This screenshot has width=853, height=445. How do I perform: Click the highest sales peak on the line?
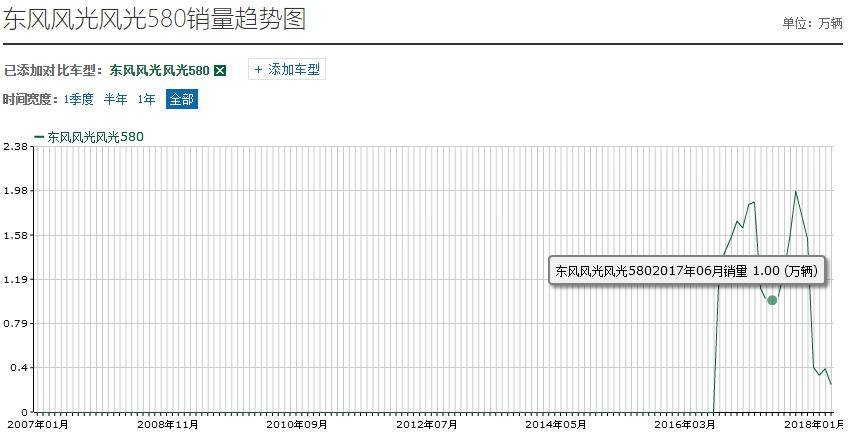pyautogui.click(x=795, y=191)
